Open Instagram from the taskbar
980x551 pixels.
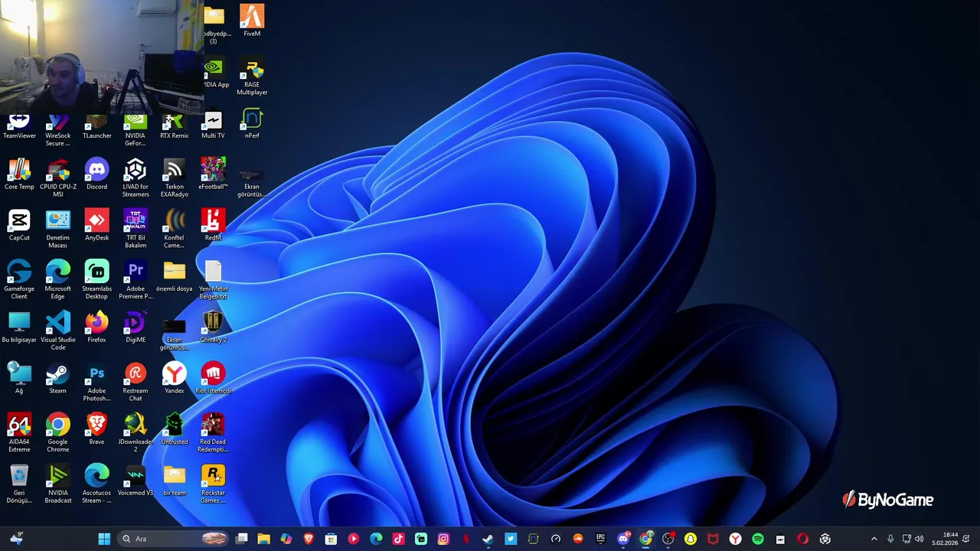click(x=443, y=539)
